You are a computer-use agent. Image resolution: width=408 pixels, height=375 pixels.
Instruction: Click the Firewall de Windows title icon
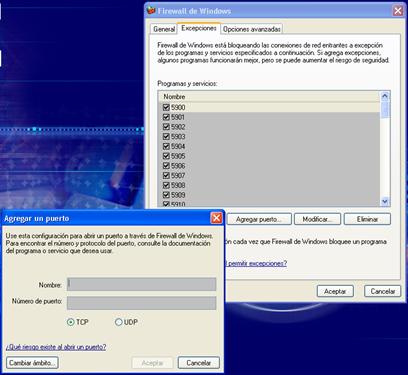[151, 10]
